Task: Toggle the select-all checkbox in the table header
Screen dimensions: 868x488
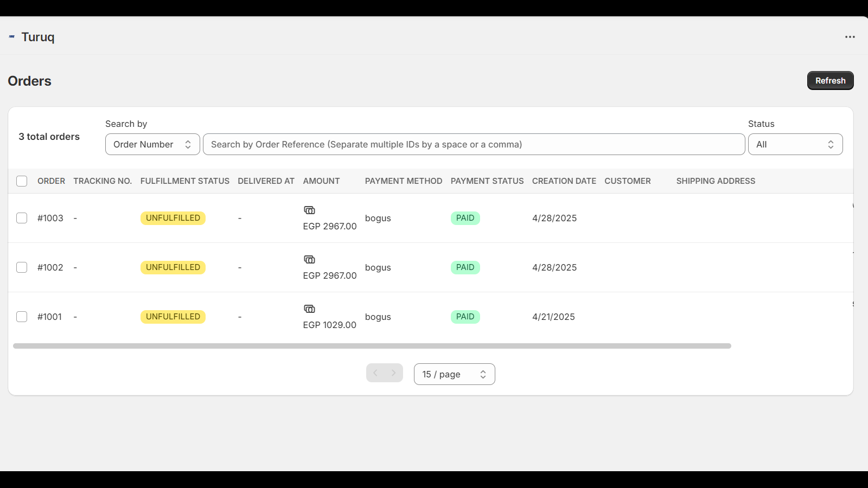Action: click(x=22, y=181)
